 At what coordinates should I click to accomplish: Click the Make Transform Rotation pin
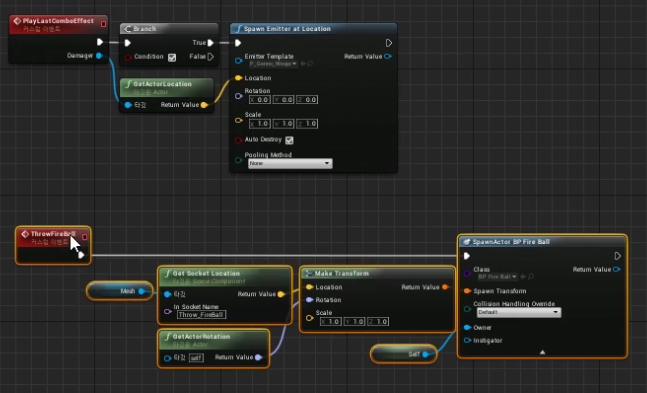[x=309, y=300]
